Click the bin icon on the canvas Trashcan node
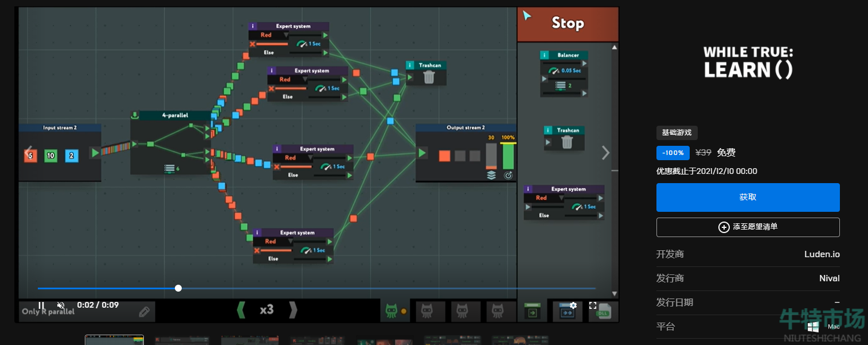Screen dimensions: 868x345 click(429, 77)
